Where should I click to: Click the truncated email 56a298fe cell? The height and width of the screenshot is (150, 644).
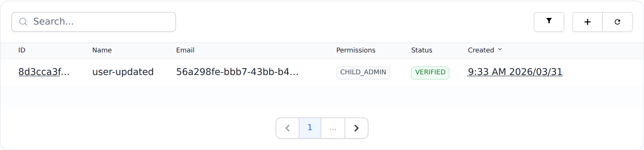click(237, 72)
